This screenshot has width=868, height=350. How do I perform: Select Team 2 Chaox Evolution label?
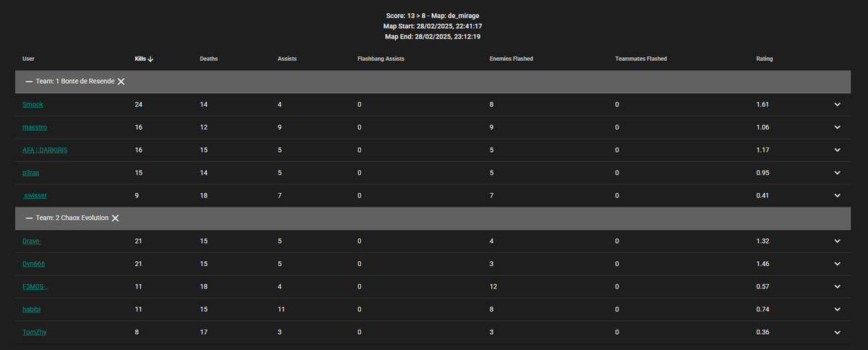coord(72,218)
